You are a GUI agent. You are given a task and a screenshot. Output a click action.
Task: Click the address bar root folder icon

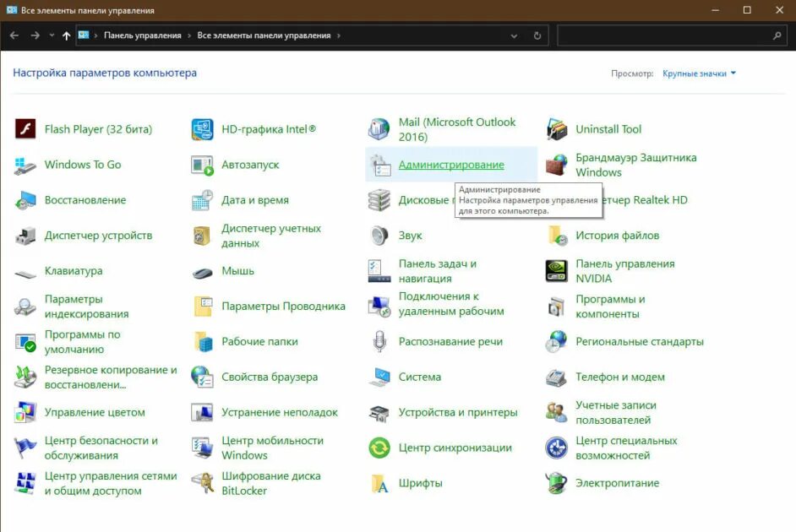[x=84, y=35]
